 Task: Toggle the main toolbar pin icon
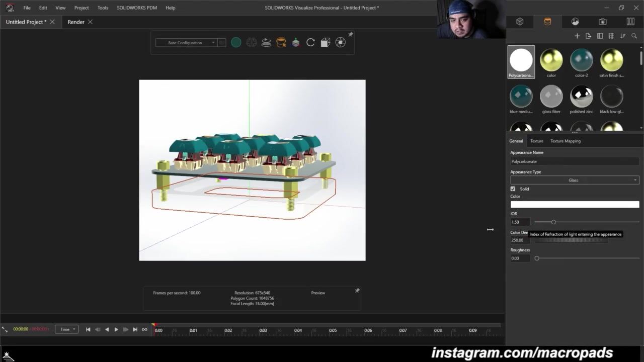[x=351, y=35]
